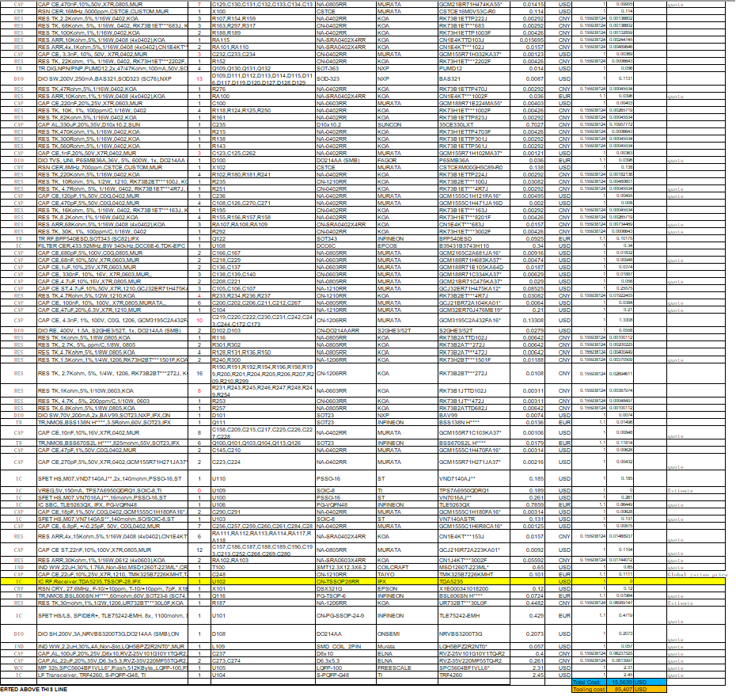Click the '35CE330LXT' part number cell

[x=473, y=125]
